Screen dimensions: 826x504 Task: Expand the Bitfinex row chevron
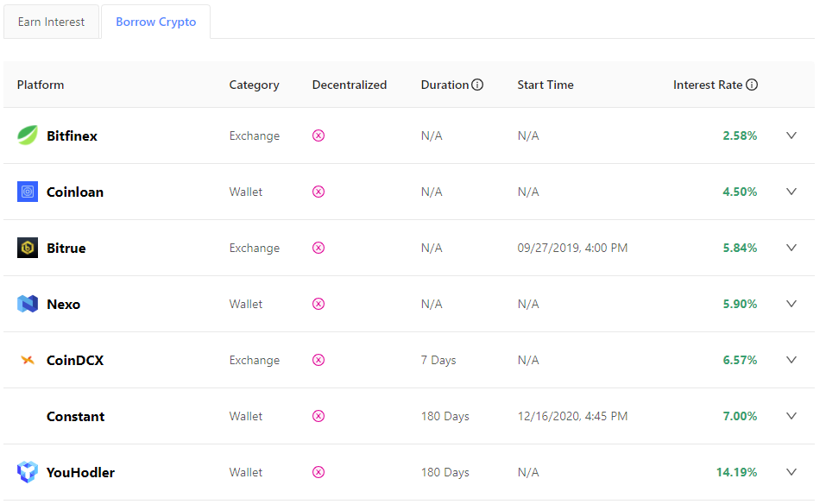(791, 135)
